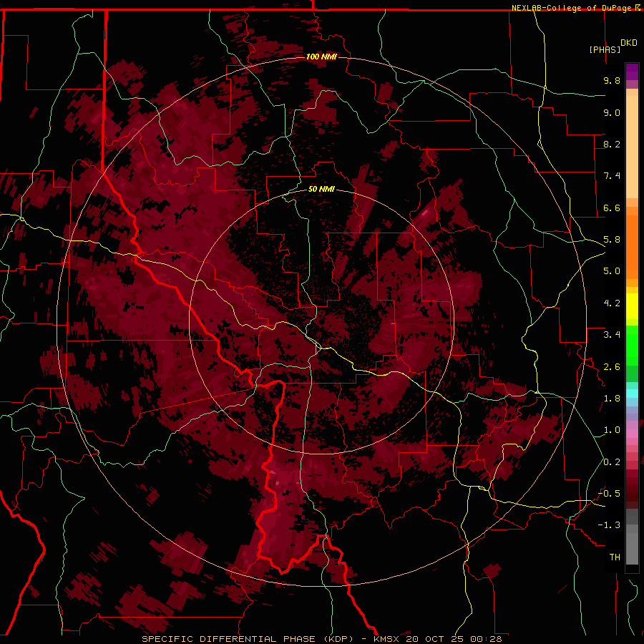Click the yellow band on the color bar
Image resolution: width=644 pixels, height=644 pixels.
pyautogui.click(x=632, y=306)
